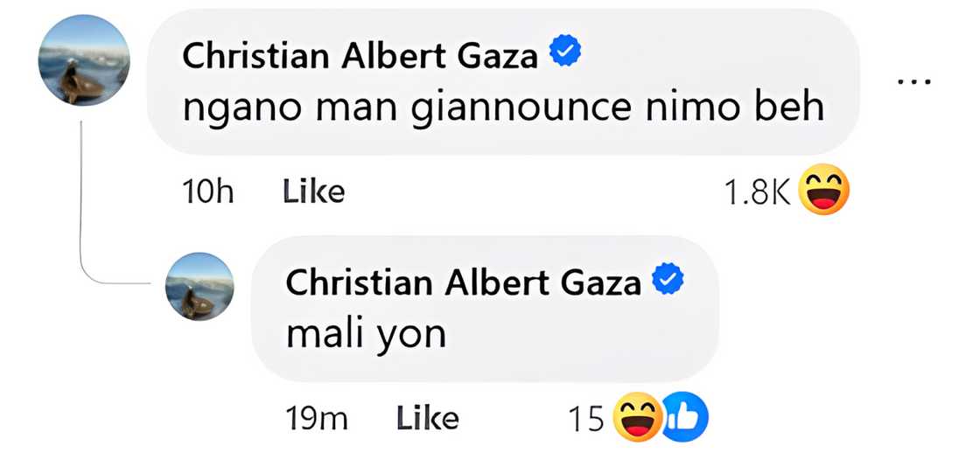Like the "mali yon" reply
Screen dimensions: 980x453
[x=427, y=418]
